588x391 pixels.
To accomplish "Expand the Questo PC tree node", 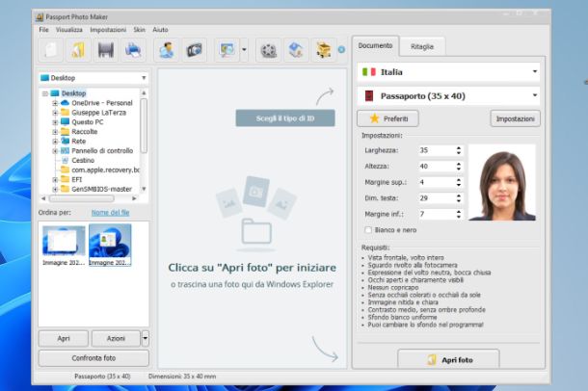I will click(55, 122).
